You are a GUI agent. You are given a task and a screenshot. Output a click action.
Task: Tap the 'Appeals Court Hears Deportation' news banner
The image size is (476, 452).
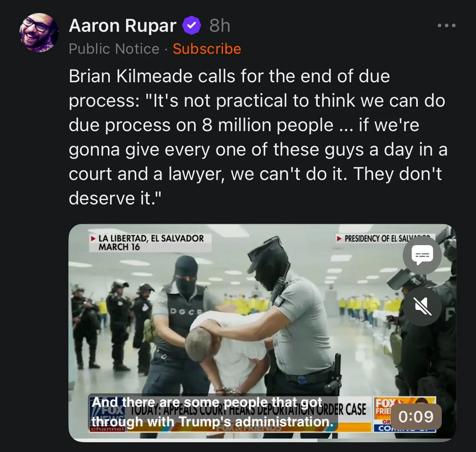[x=248, y=409]
